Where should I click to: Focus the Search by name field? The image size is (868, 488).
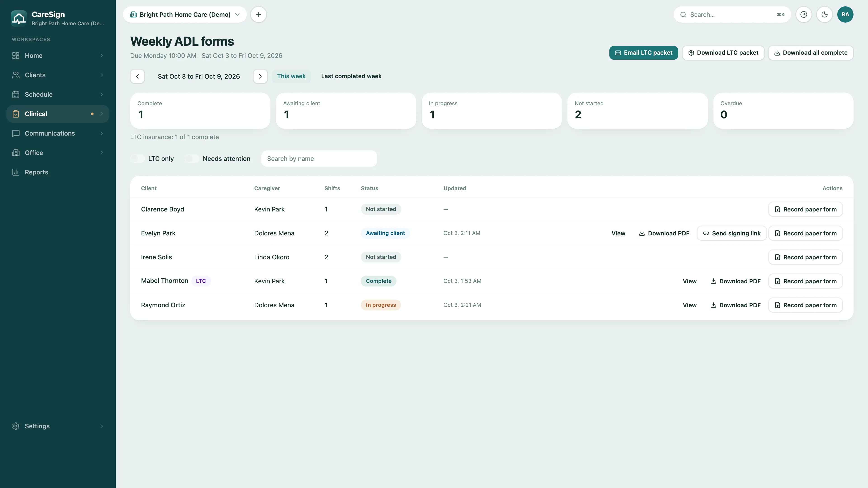click(319, 159)
